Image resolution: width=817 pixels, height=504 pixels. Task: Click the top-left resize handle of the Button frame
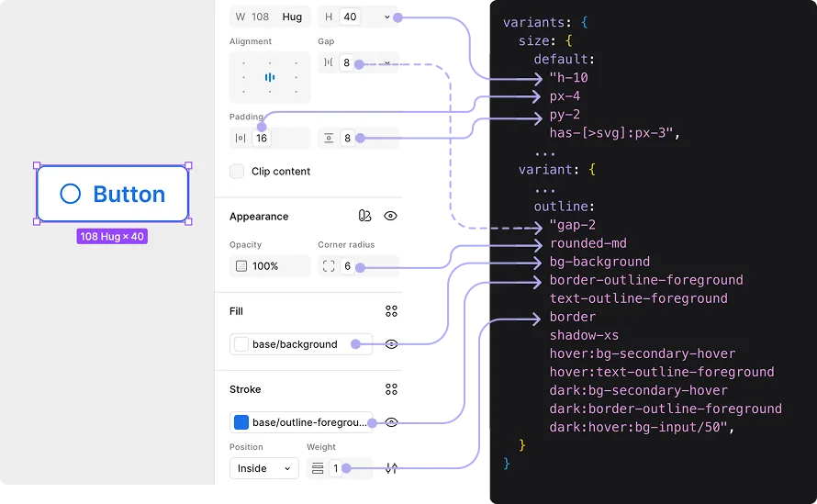[x=37, y=166]
